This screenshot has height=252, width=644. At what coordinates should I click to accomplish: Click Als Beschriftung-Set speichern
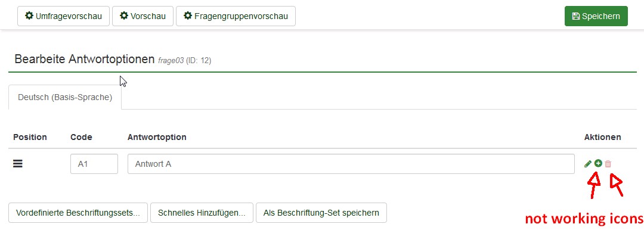(x=321, y=213)
